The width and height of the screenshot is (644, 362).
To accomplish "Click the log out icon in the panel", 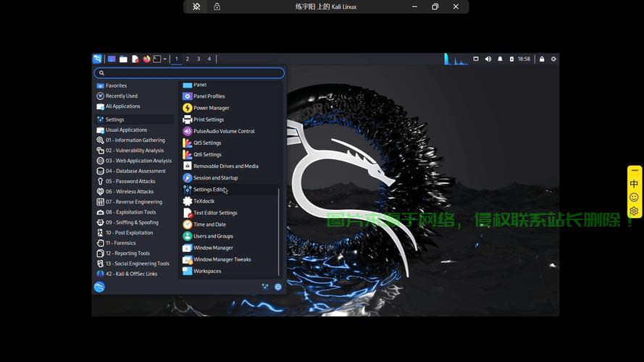I will [x=553, y=59].
